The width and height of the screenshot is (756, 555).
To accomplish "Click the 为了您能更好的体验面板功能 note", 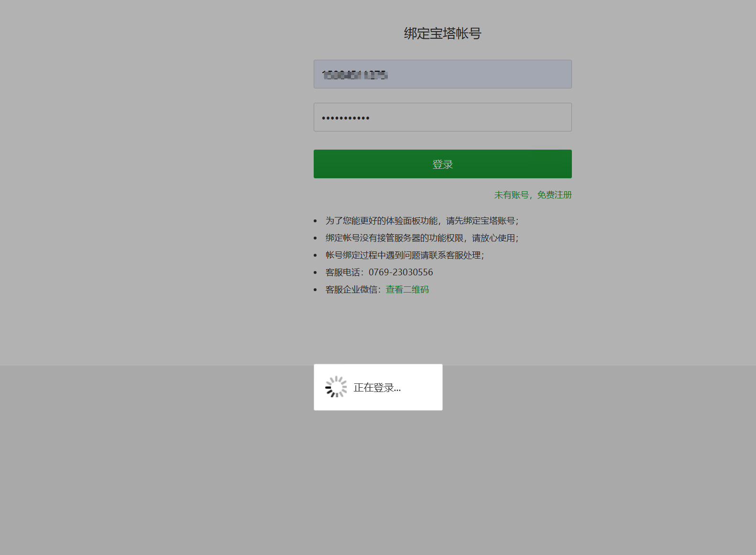I will pyautogui.click(x=422, y=221).
